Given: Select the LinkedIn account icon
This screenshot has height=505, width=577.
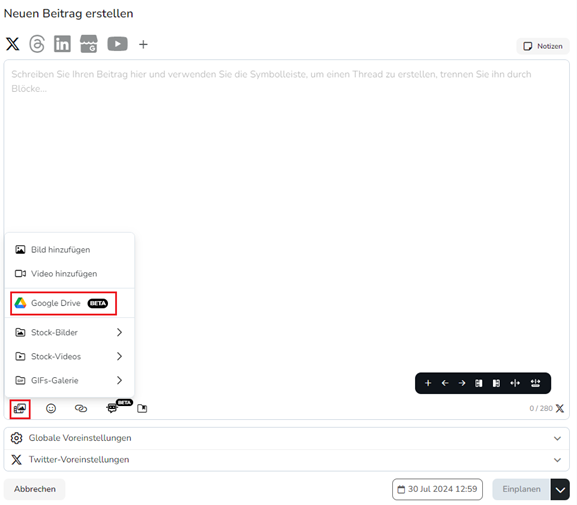Looking at the screenshot, I should click(x=62, y=44).
